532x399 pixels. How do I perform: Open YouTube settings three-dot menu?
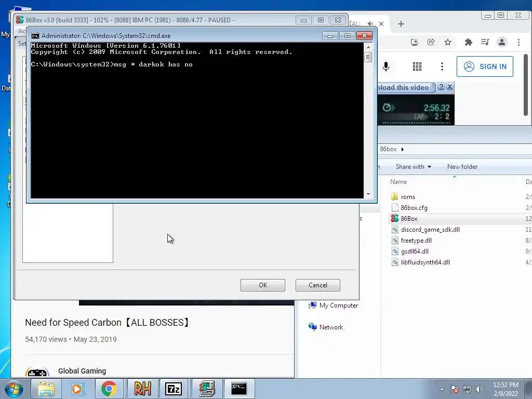(442, 66)
